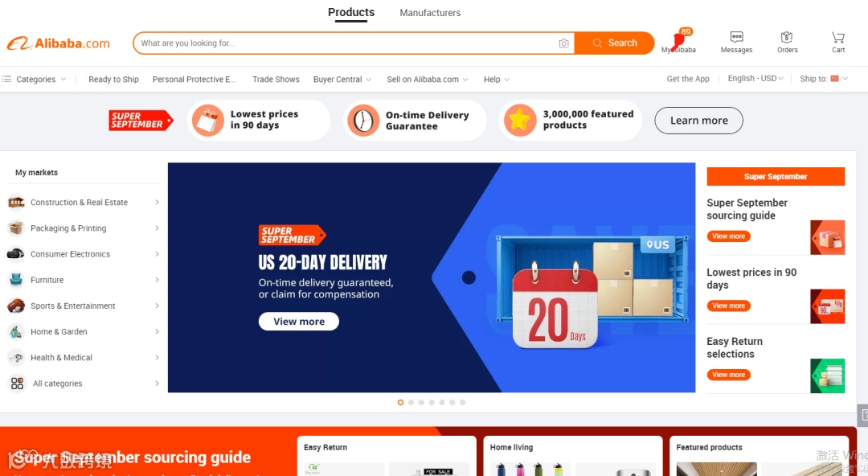Click the View more banner button
This screenshot has height=476, width=868.
(299, 322)
